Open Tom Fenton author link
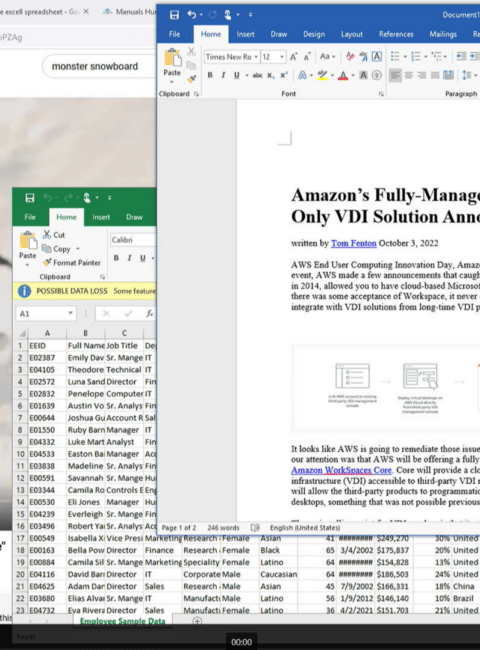 pos(354,243)
